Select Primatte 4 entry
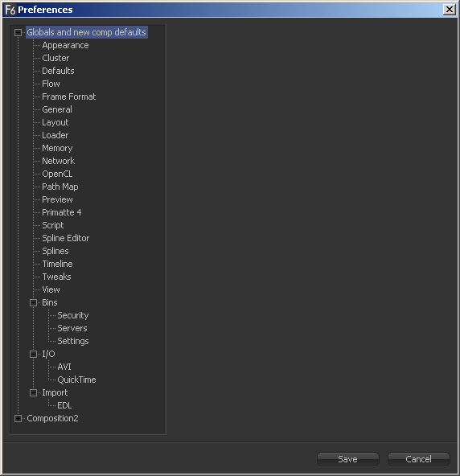 [x=62, y=212]
